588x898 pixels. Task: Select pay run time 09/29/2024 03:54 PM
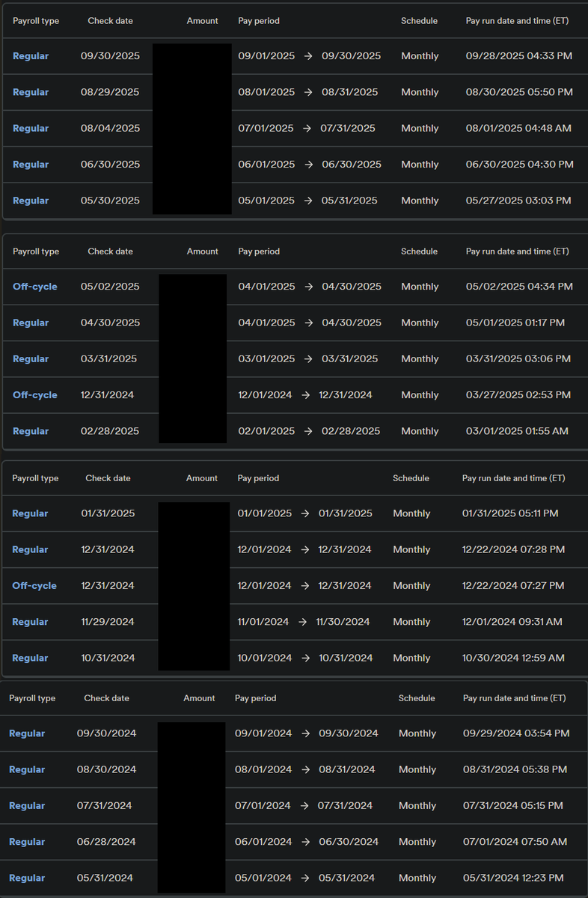516,733
